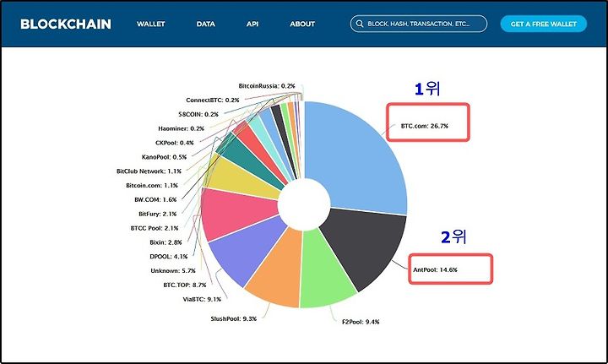Viewport: 608px width, 364px height.
Task: Click the Haominer: 0.2% label
Action: [x=181, y=128]
